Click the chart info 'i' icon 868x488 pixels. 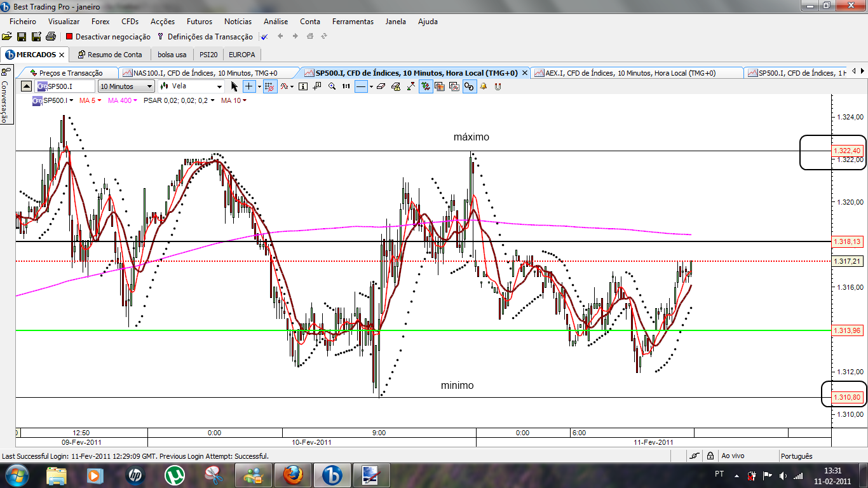pos(303,86)
